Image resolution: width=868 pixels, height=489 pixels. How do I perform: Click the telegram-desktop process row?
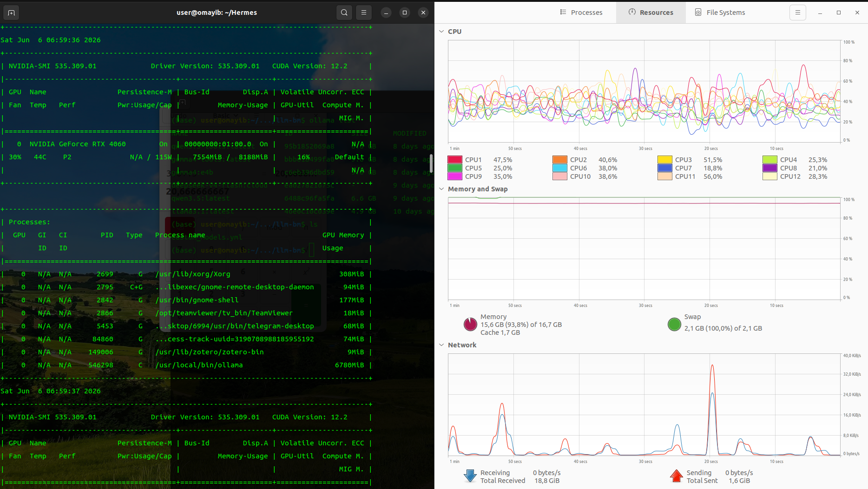186,326
